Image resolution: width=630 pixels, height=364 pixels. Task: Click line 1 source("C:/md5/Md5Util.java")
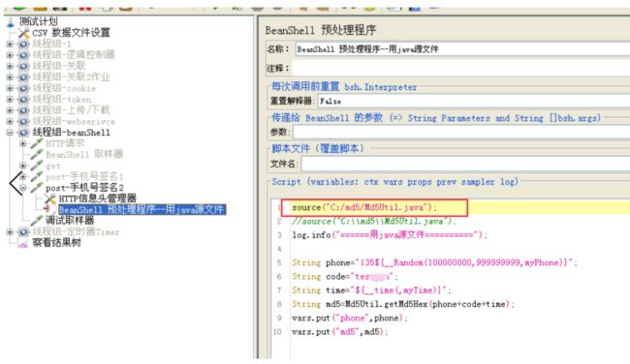click(x=364, y=207)
